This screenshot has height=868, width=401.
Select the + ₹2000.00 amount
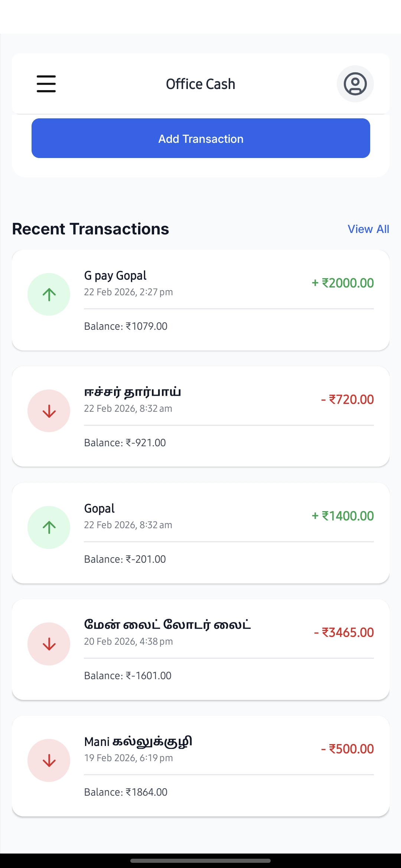342,283
